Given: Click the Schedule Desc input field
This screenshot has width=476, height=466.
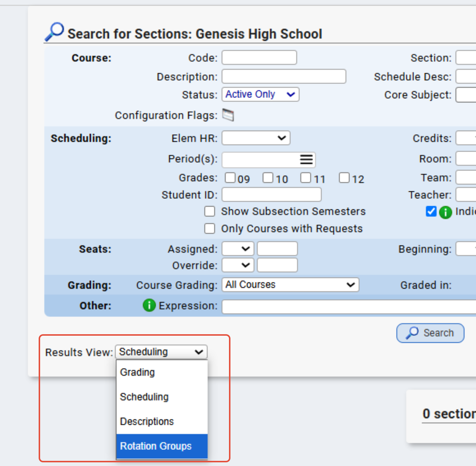Looking at the screenshot, I should coord(466,76).
